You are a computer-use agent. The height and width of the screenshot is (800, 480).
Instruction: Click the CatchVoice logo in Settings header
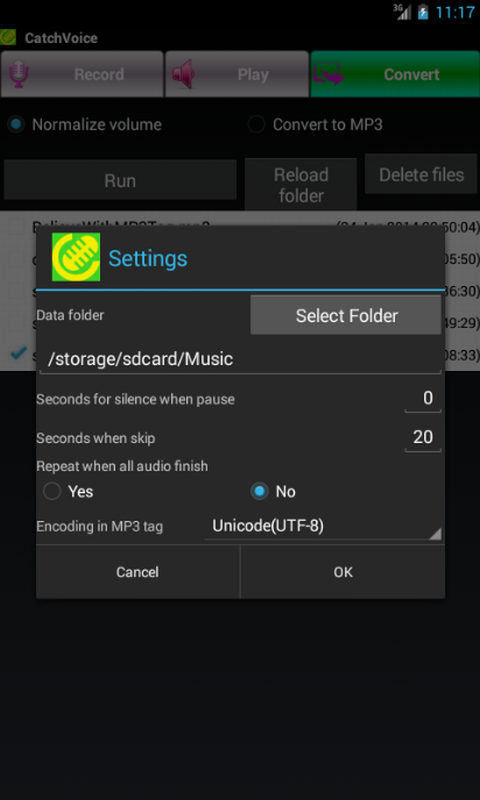coord(76,257)
